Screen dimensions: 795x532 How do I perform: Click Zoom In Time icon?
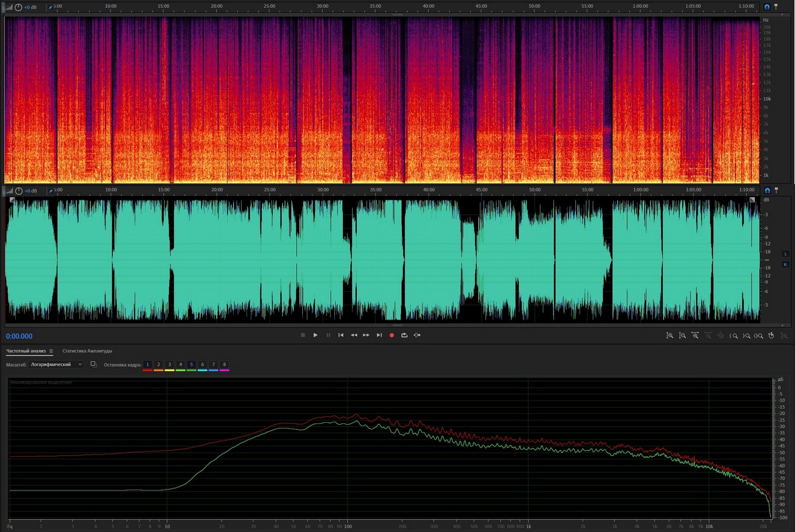coord(695,335)
